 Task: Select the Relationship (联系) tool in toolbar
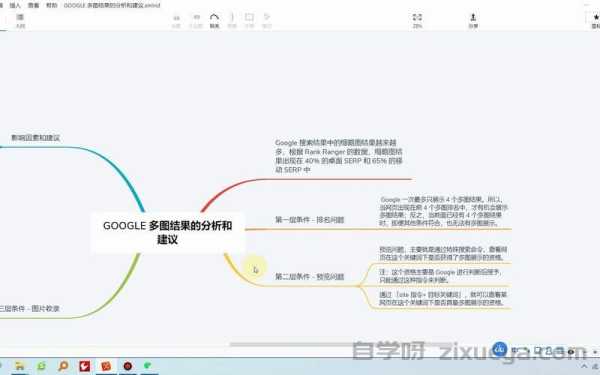point(214,20)
